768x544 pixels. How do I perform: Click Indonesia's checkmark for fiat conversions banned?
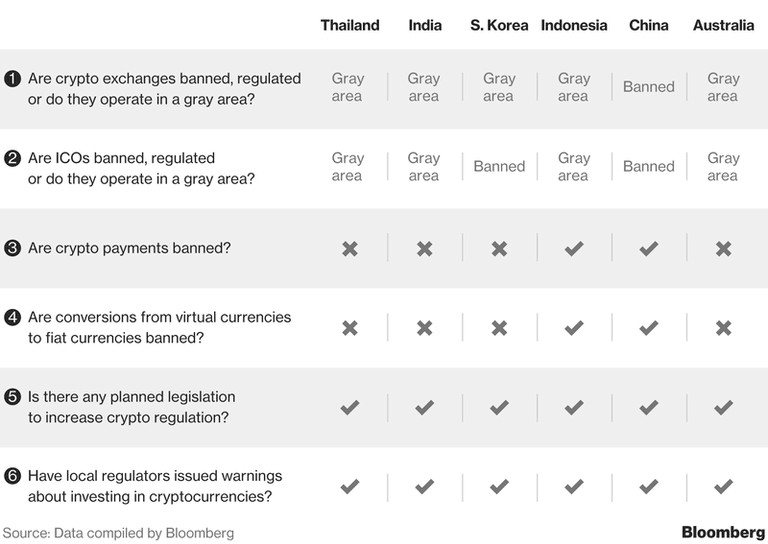click(574, 327)
